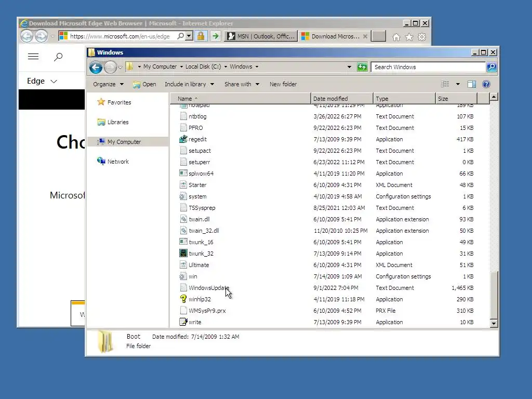Click the search magnifier button in Explorer
This screenshot has width=532, height=399.
[x=491, y=67]
